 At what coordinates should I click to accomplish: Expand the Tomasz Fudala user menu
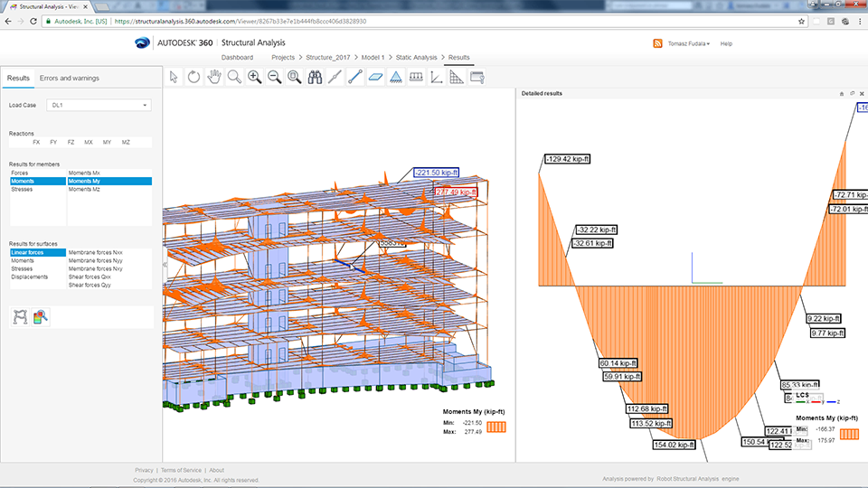[x=688, y=43]
